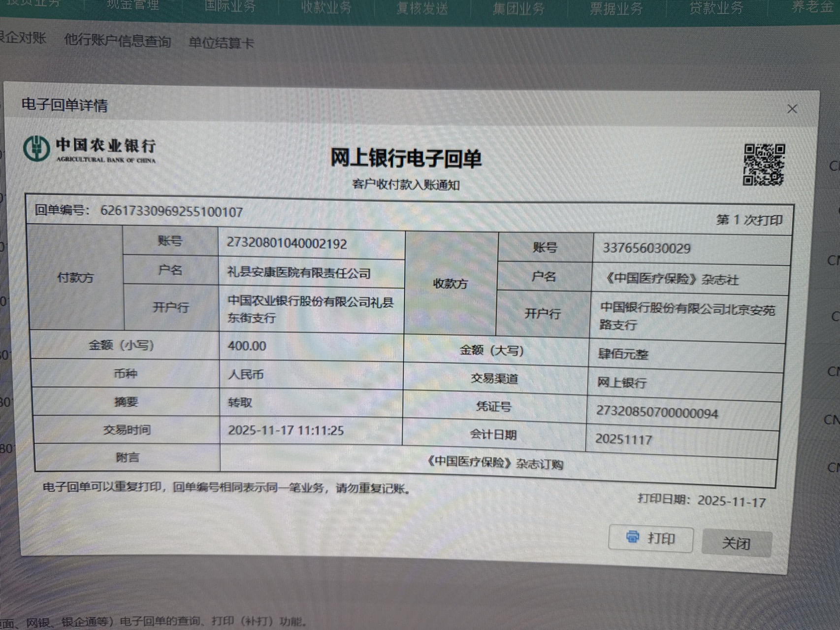Open the 集团业务 menu
840x630 pixels.
pos(518,9)
